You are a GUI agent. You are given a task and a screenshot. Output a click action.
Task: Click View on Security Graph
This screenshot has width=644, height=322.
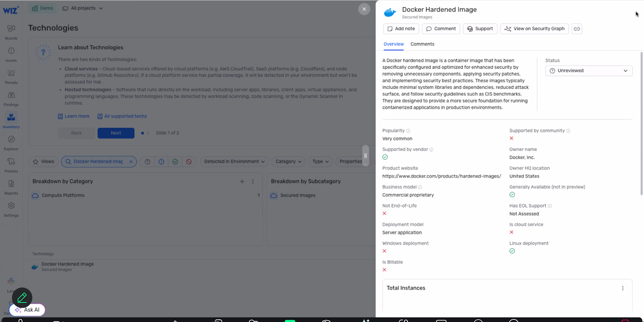coord(534,29)
